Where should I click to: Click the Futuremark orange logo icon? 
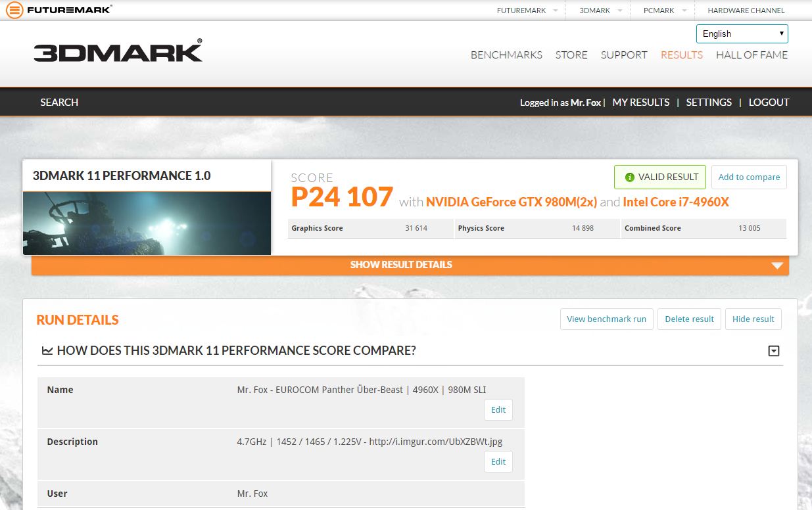pos(14,11)
